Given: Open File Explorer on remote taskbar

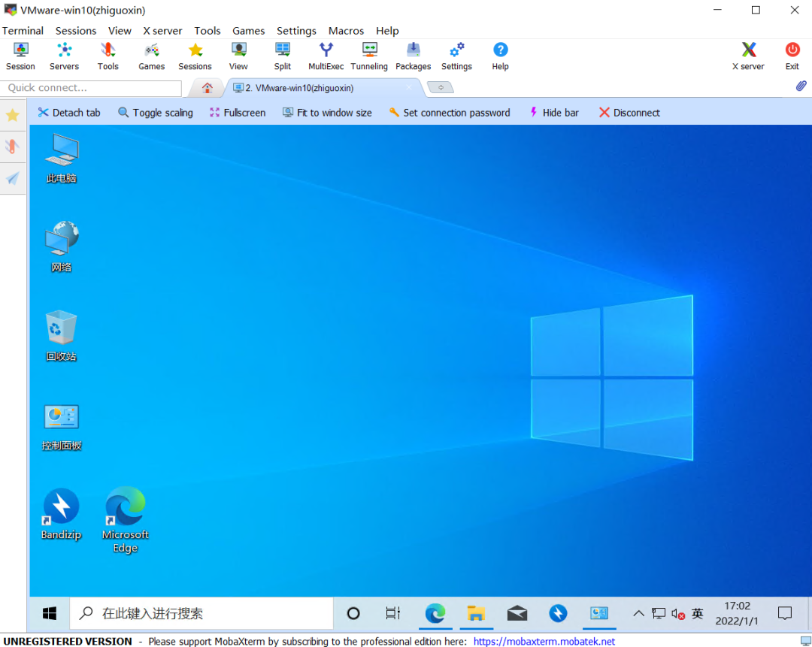Looking at the screenshot, I should (x=476, y=613).
